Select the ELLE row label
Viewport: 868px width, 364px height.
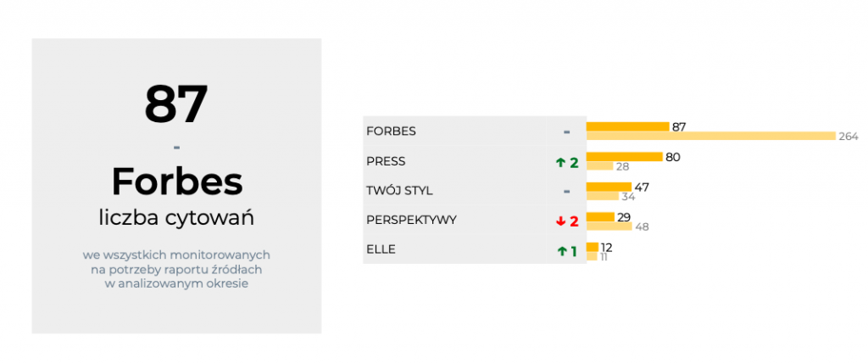click(381, 249)
